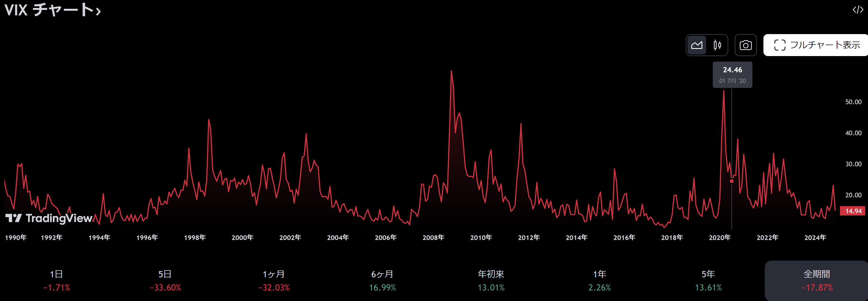The height and width of the screenshot is (301, 868).
Task: Switch to area chart view
Action: pos(697,45)
